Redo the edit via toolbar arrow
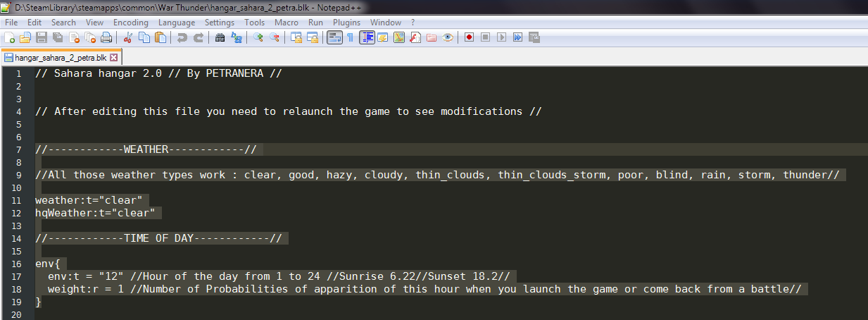Image resolution: width=868 pixels, height=320 pixels. [x=199, y=37]
